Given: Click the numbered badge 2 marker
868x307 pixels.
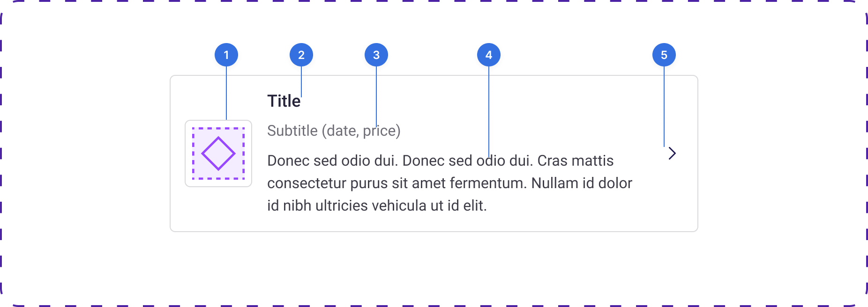Looking at the screenshot, I should (301, 55).
